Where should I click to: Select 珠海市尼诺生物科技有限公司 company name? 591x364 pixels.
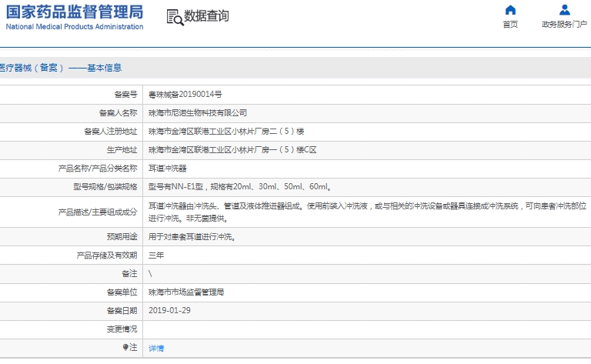(198, 112)
